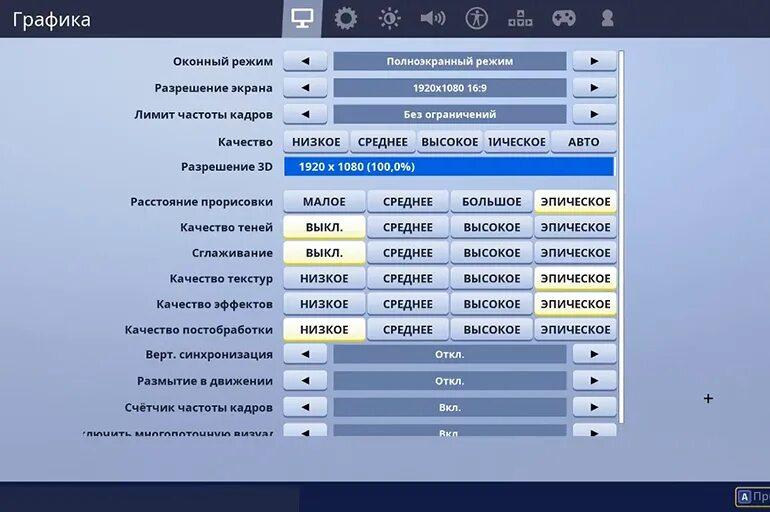Set Качество текстур to НИЗКОЕ
This screenshot has width=770, height=512.
pos(324,278)
